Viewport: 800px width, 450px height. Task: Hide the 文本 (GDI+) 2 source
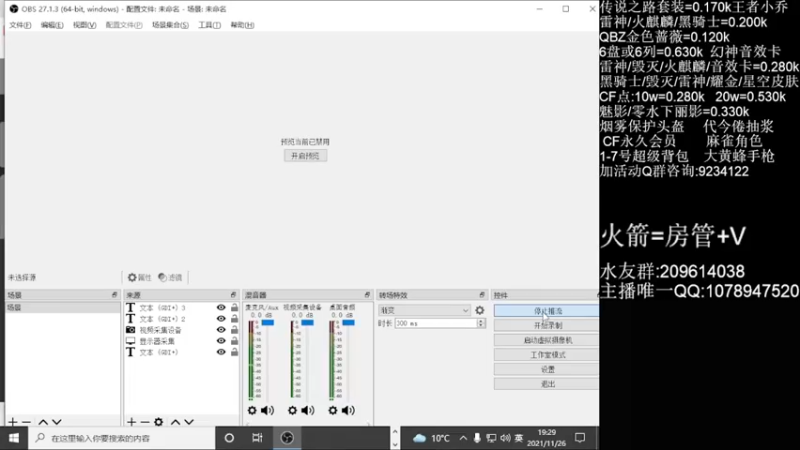coord(221,319)
